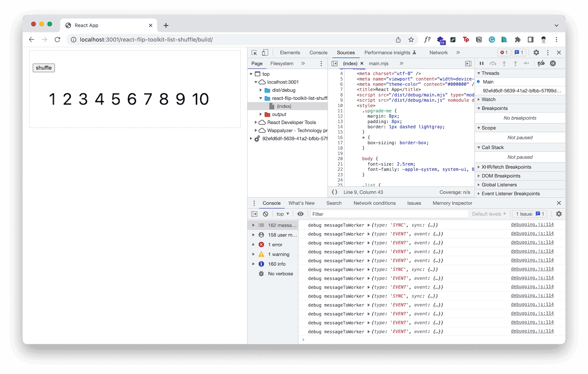Open the first debugging.js:114 link
This screenshot has width=588, height=374.
tap(532, 225)
